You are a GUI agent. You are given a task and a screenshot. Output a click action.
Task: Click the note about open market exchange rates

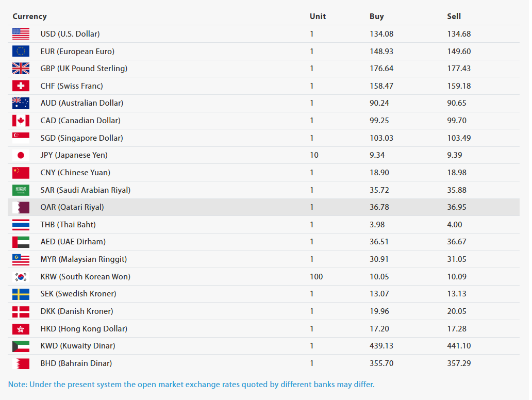click(x=191, y=385)
